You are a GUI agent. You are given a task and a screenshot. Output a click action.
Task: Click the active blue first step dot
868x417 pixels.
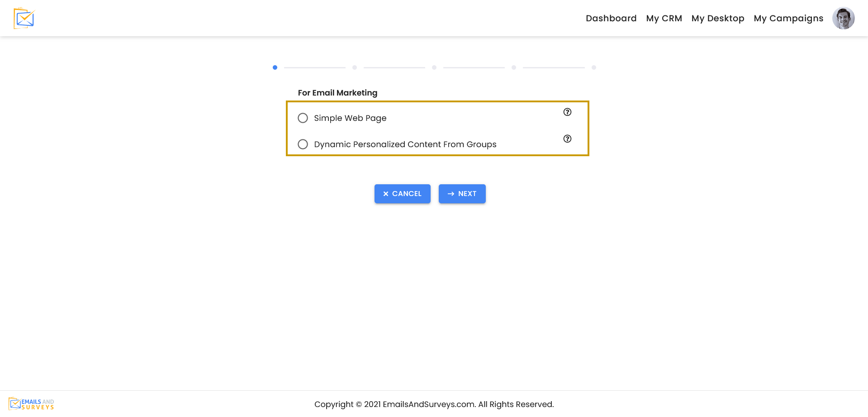(x=275, y=67)
